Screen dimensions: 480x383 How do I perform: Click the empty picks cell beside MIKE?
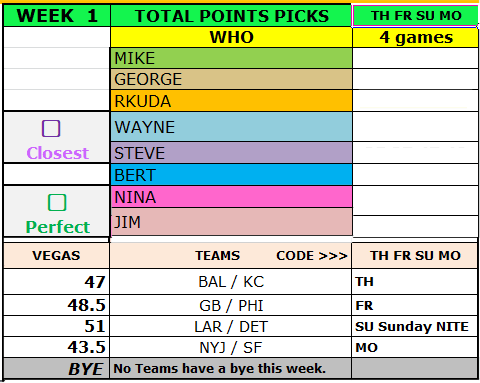[415, 58]
